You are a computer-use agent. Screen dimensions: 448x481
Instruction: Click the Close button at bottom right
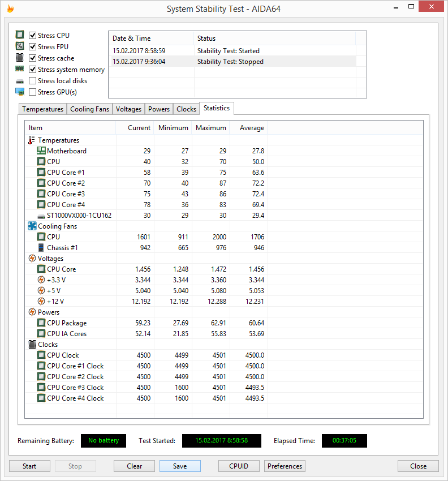pyautogui.click(x=418, y=466)
